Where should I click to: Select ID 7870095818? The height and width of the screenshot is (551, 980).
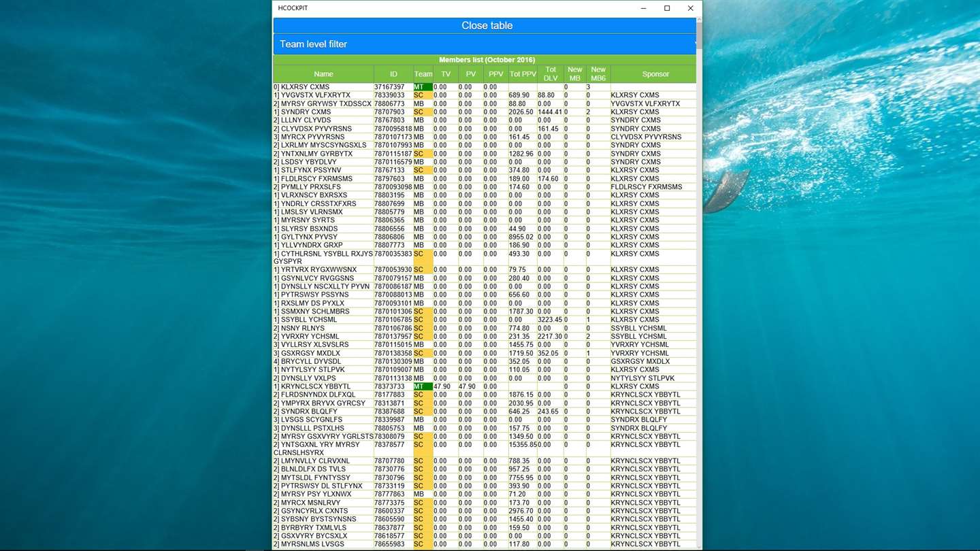(393, 129)
